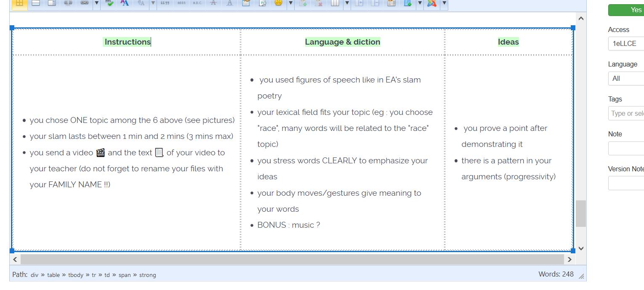
Task: Click the Note input field
Action: pos(626,148)
